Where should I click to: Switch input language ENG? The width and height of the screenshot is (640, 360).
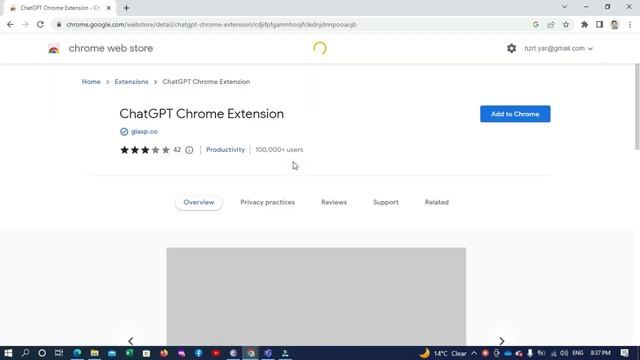click(578, 353)
